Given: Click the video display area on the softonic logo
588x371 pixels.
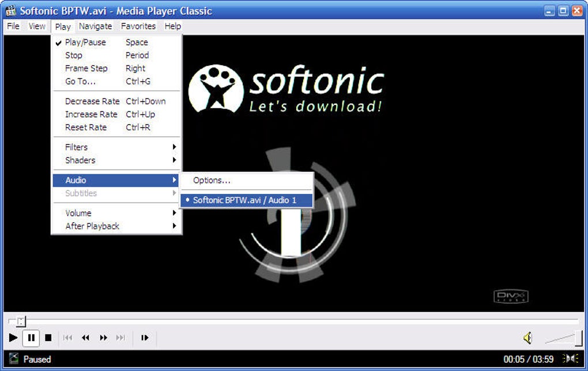Looking at the screenshot, I should [x=286, y=89].
